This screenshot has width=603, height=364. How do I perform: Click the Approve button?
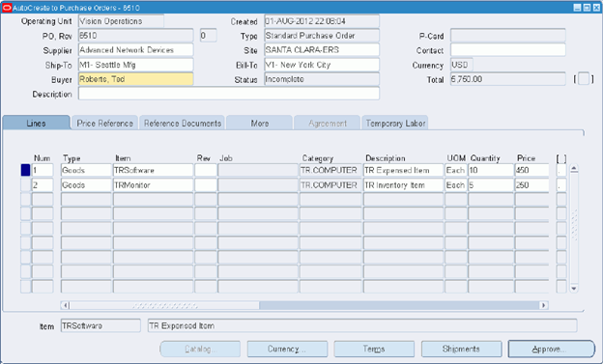[x=552, y=349]
